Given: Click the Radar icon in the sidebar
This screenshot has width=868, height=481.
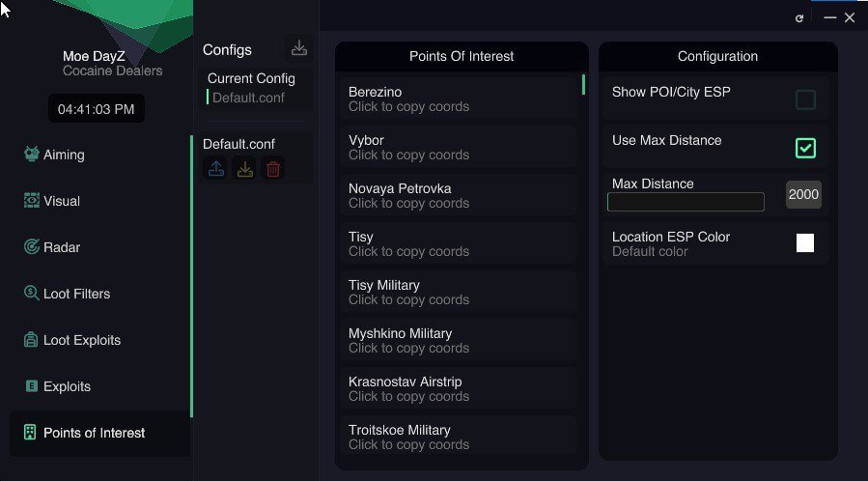Looking at the screenshot, I should point(32,246).
